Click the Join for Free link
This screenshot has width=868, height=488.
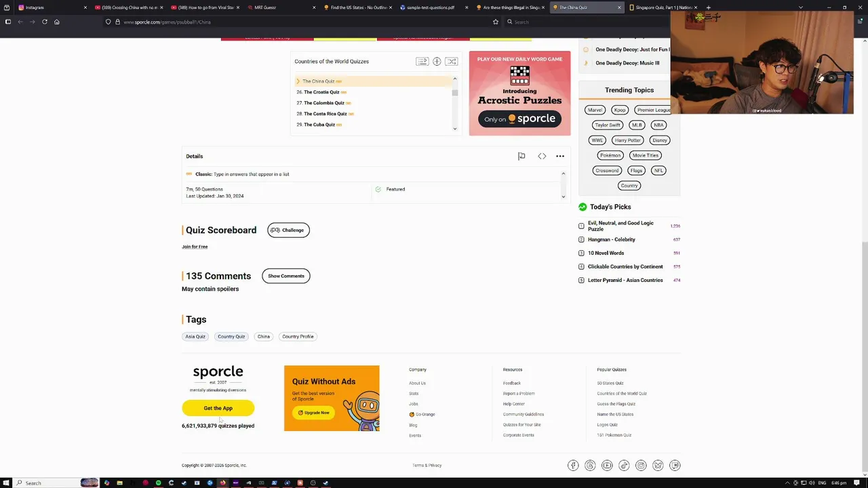pos(195,247)
